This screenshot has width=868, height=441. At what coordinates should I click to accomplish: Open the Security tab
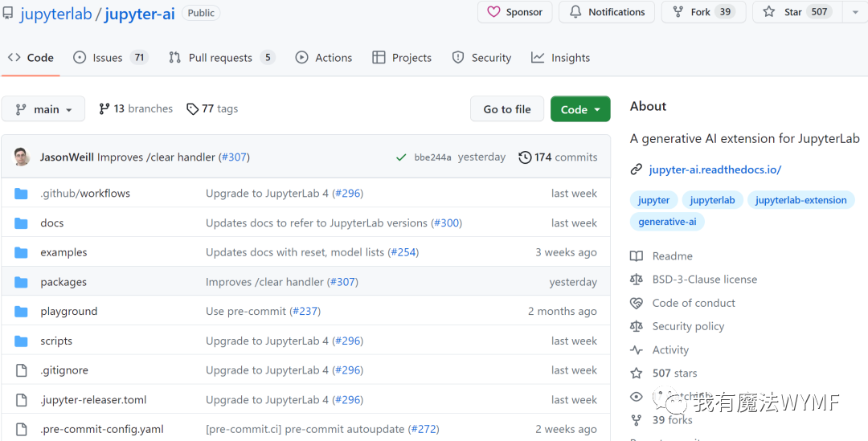pyautogui.click(x=481, y=58)
